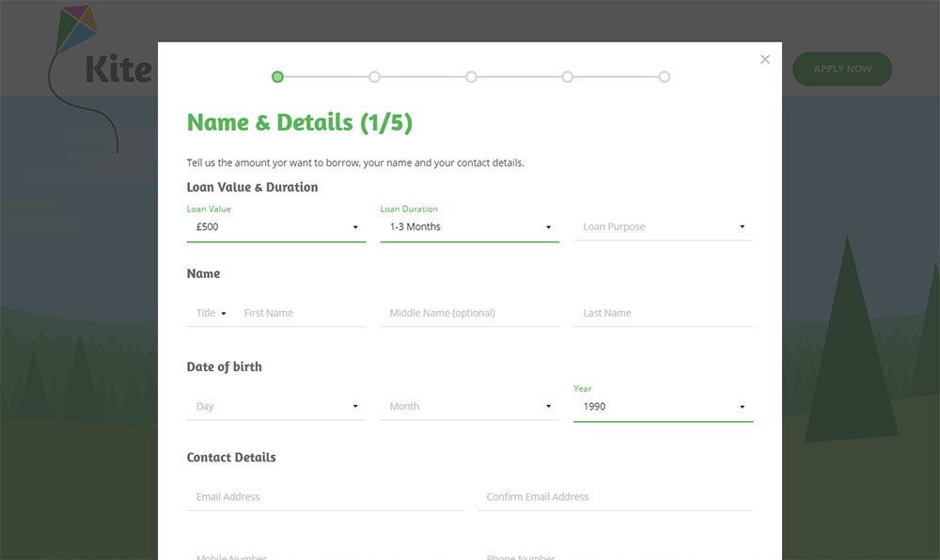940x560 pixels.
Task: Jump to the third progress step
Action: (x=471, y=77)
